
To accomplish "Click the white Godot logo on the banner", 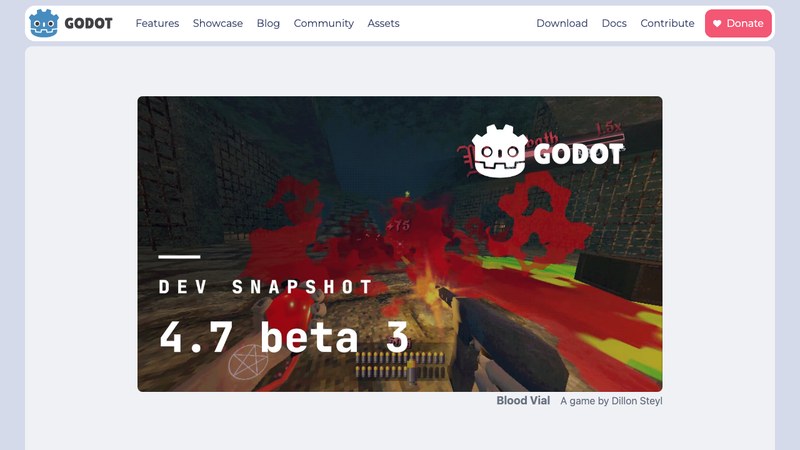I will pos(547,152).
